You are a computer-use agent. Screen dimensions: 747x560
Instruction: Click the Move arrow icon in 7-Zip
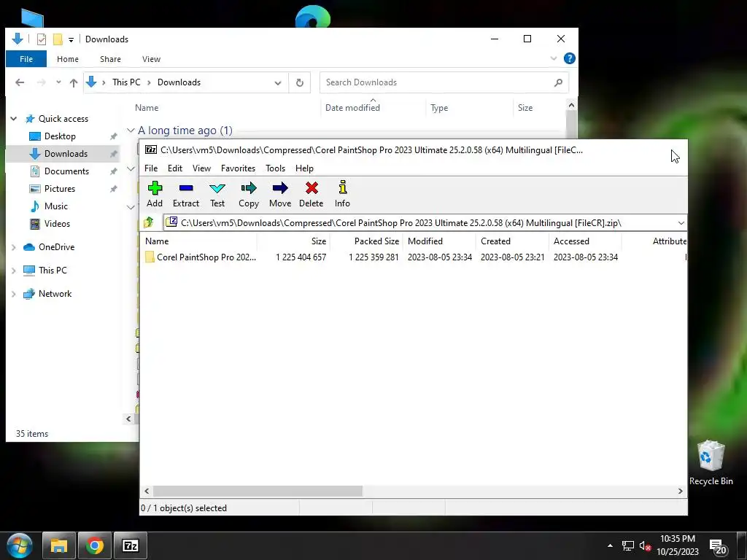(x=280, y=194)
